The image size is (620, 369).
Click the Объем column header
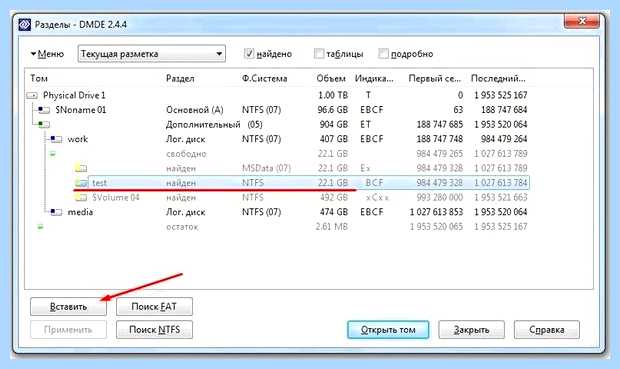331,78
